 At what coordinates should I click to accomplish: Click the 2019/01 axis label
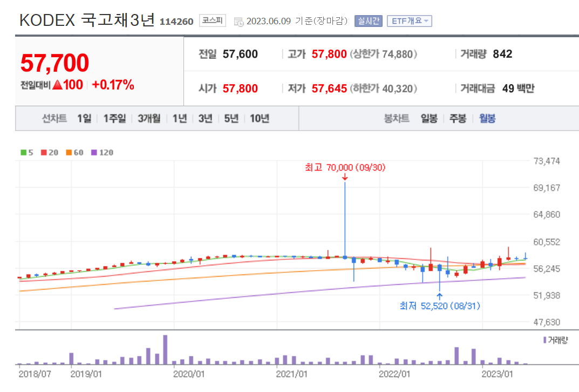pos(86,374)
